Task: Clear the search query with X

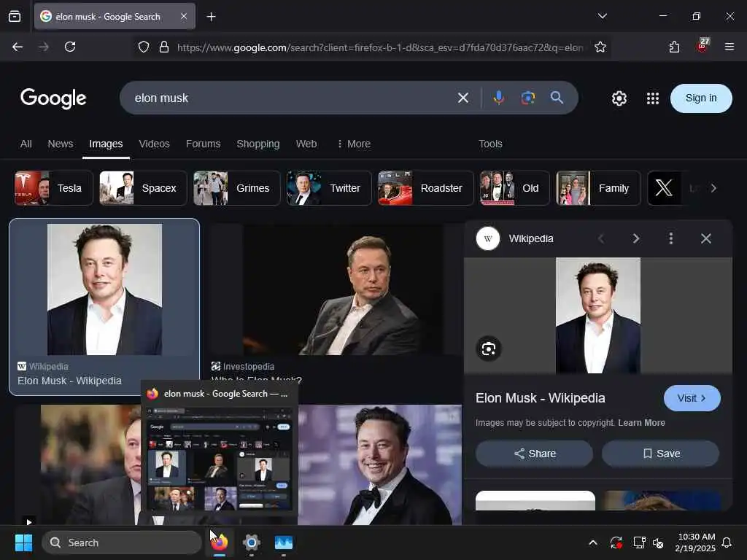Action: [x=463, y=98]
